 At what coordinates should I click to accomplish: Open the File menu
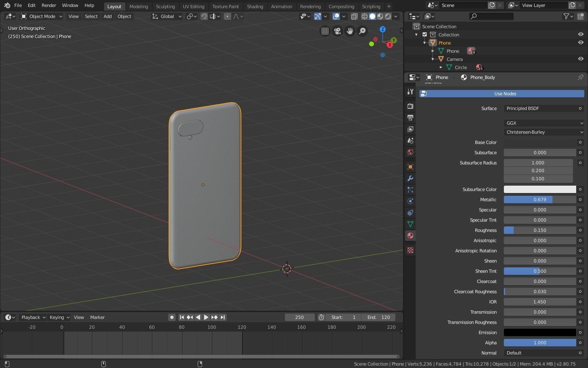[18, 5]
